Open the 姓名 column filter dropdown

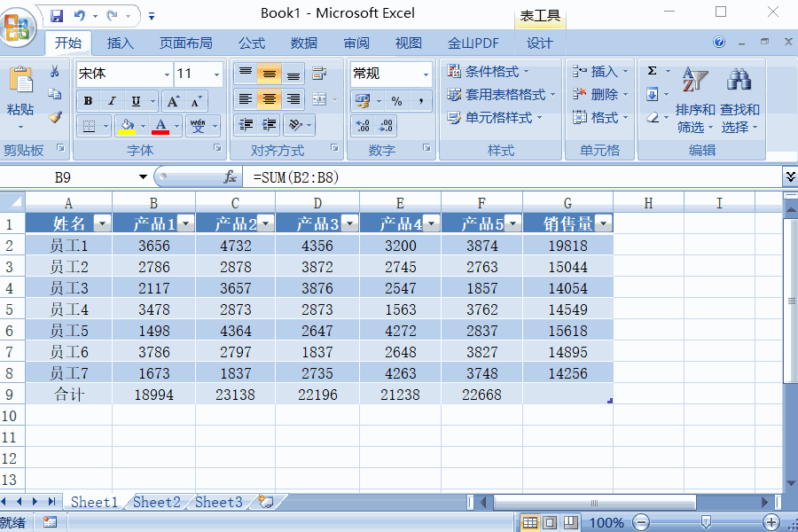tap(103, 223)
